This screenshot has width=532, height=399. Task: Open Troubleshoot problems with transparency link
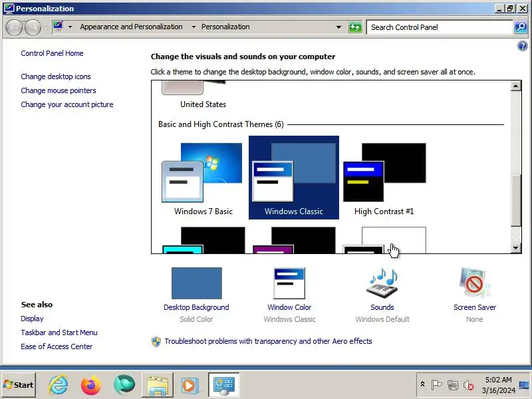click(268, 341)
